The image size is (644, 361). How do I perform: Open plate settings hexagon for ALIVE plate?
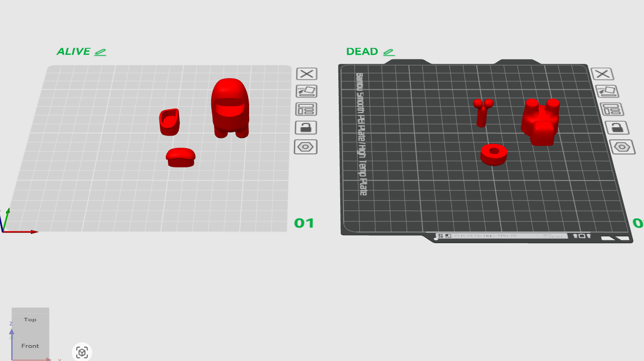(306, 147)
